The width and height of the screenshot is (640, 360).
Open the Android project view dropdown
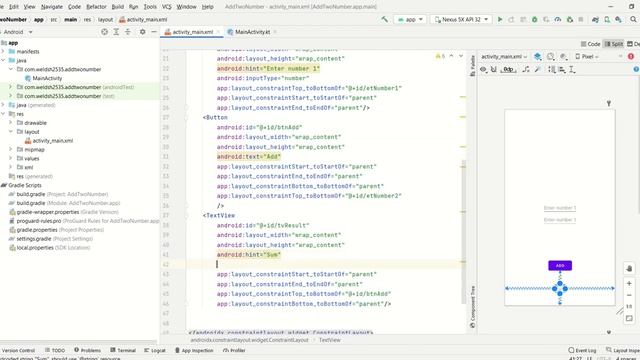click(17, 32)
